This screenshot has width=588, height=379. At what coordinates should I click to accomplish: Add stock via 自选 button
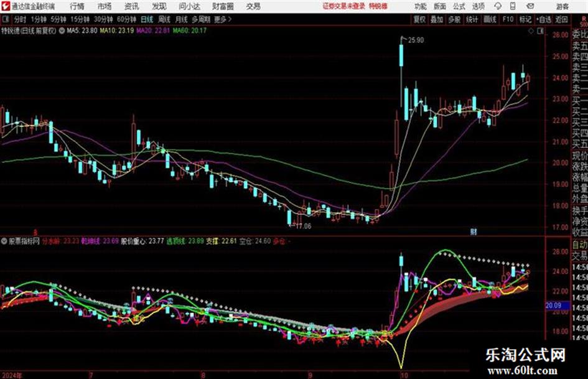[x=543, y=19]
